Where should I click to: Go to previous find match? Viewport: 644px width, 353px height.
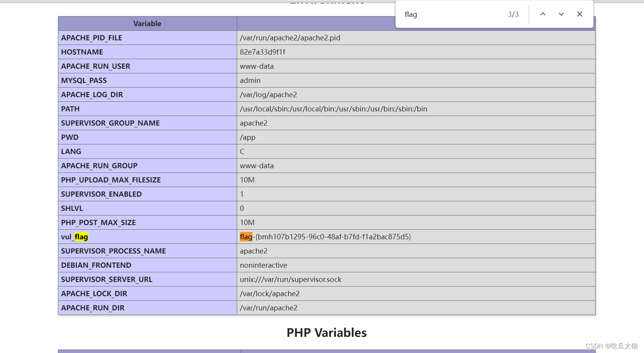click(543, 14)
